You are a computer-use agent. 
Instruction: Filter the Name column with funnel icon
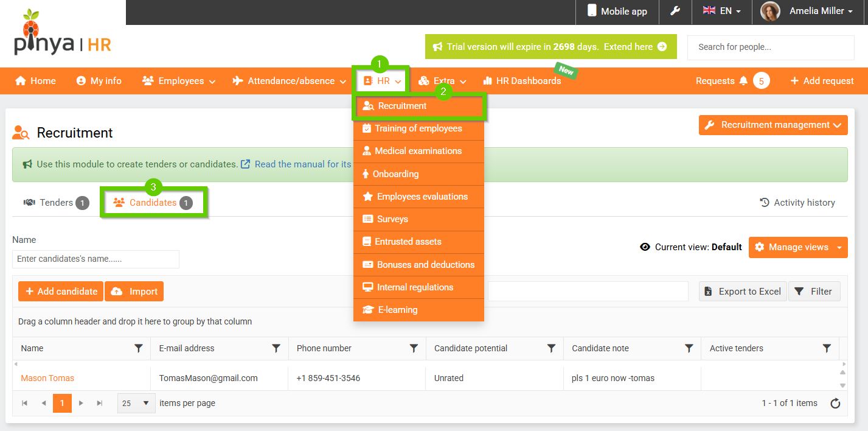(139, 348)
